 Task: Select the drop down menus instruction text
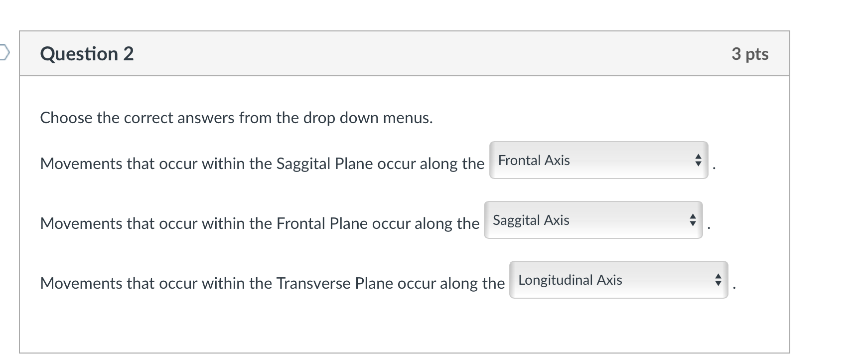tap(237, 118)
